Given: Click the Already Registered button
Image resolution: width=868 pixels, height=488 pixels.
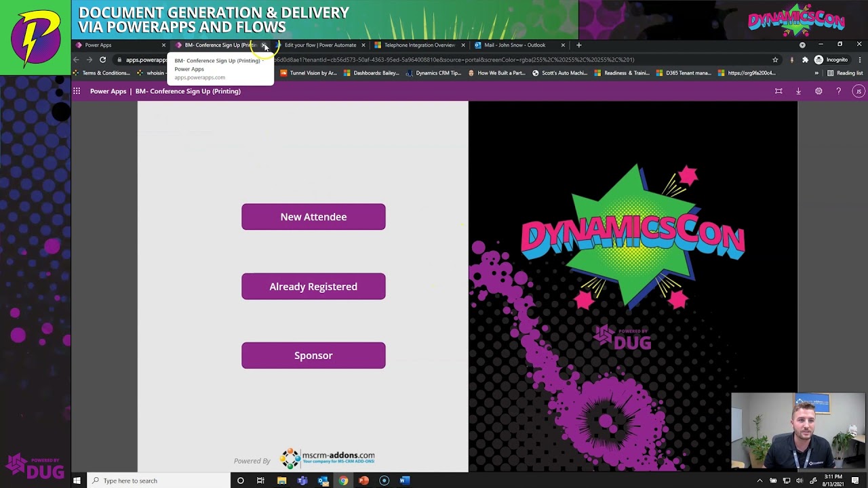Looking at the screenshot, I should (313, 287).
